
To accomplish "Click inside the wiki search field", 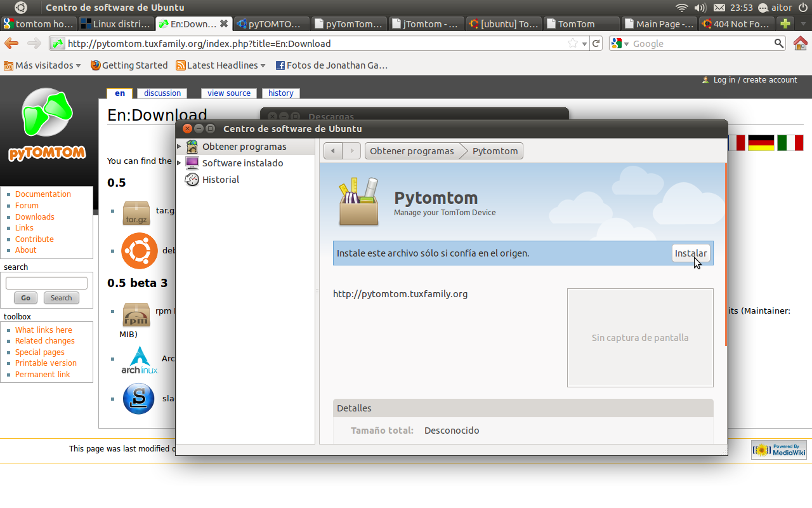I will click(46, 283).
